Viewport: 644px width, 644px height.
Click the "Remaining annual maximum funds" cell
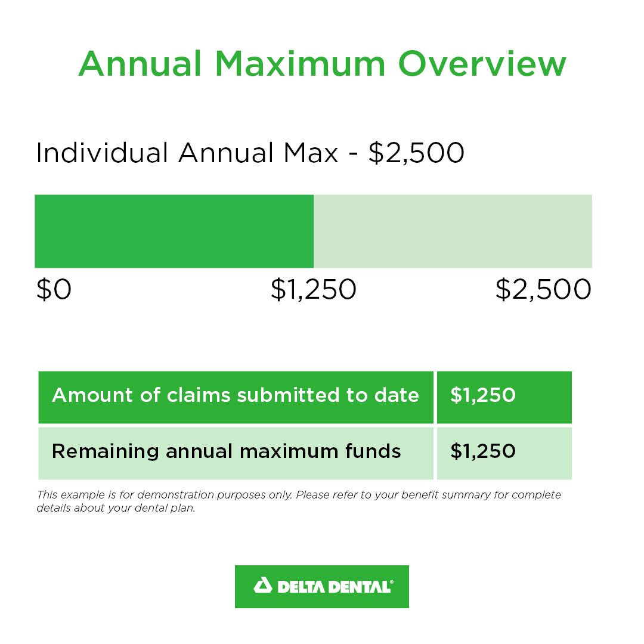[227, 451]
